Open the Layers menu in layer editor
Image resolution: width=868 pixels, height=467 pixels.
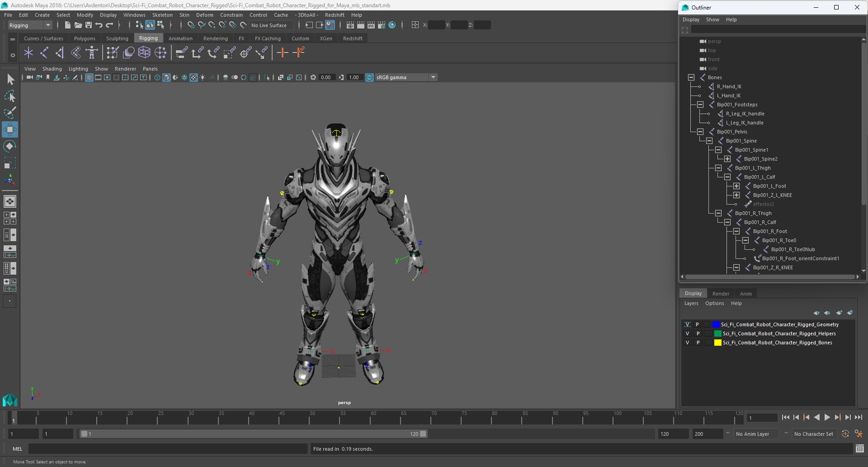691,303
